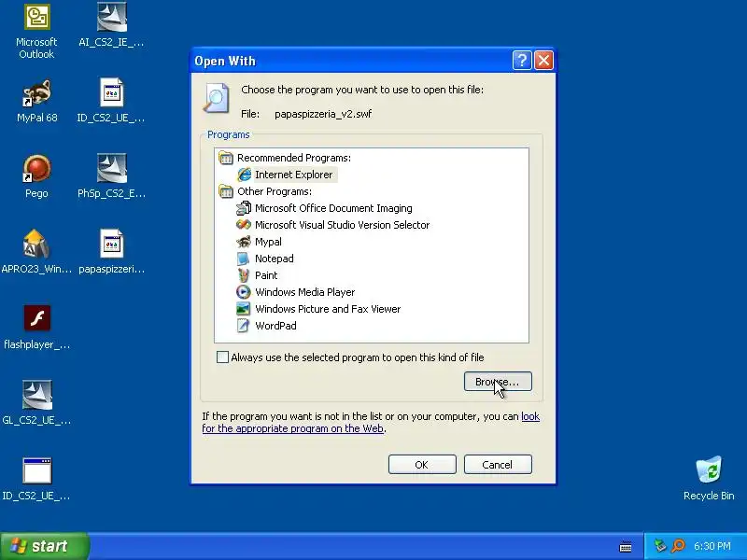Confirm with the OK button
The height and width of the screenshot is (560, 747).
[x=422, y=464]
